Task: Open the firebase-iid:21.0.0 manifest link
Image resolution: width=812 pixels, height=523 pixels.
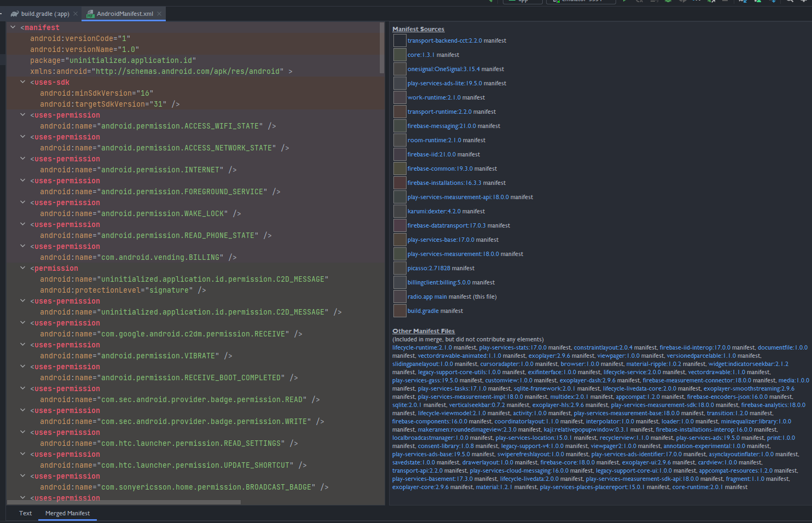Action: point(432,154)
